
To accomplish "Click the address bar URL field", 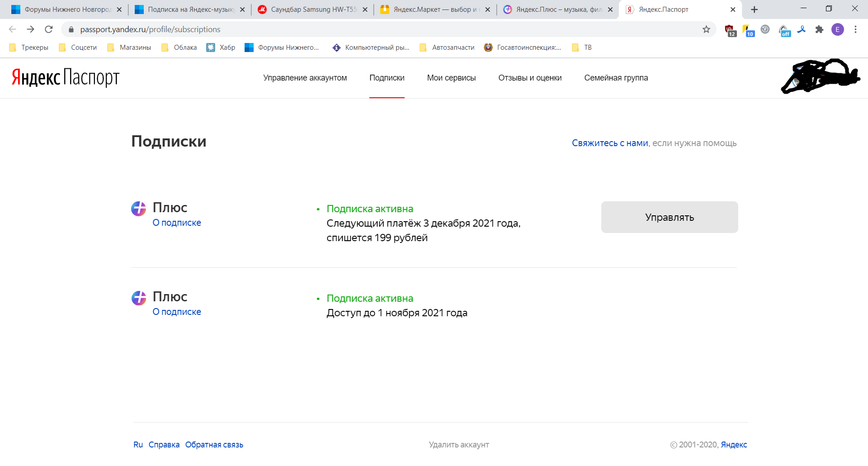I will (x=362, y=29).
